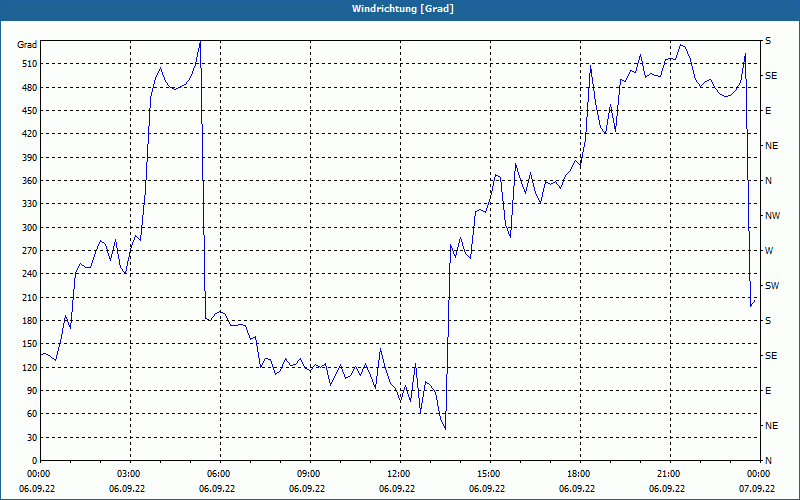Click the E compass label at 90 level
Image resolution: width=800 pixels, height=500 pixels.
(x=768, y=391)
